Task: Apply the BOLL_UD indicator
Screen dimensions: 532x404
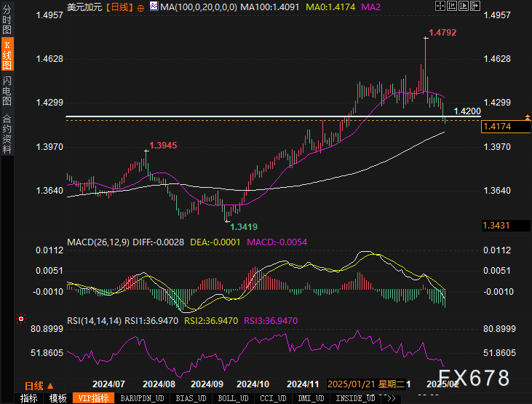Action: click(233, 398)
